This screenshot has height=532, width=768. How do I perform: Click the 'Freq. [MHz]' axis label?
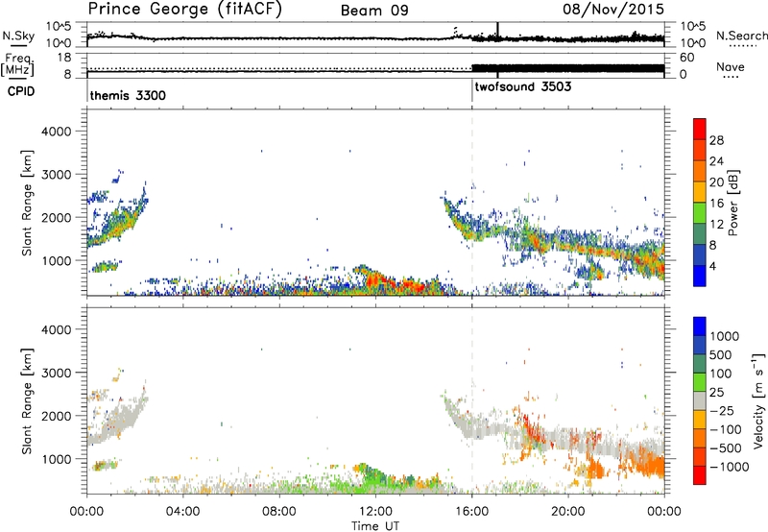click(x=17, y=65)
